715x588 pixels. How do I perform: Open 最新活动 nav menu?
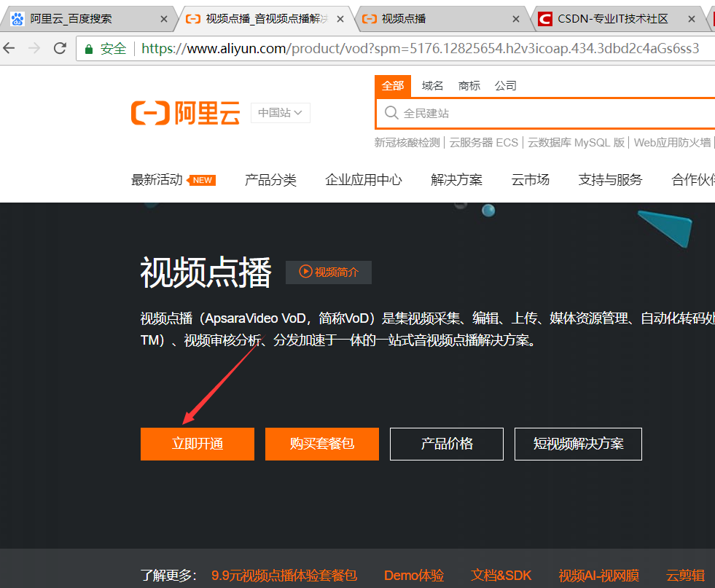click(157, 179)
